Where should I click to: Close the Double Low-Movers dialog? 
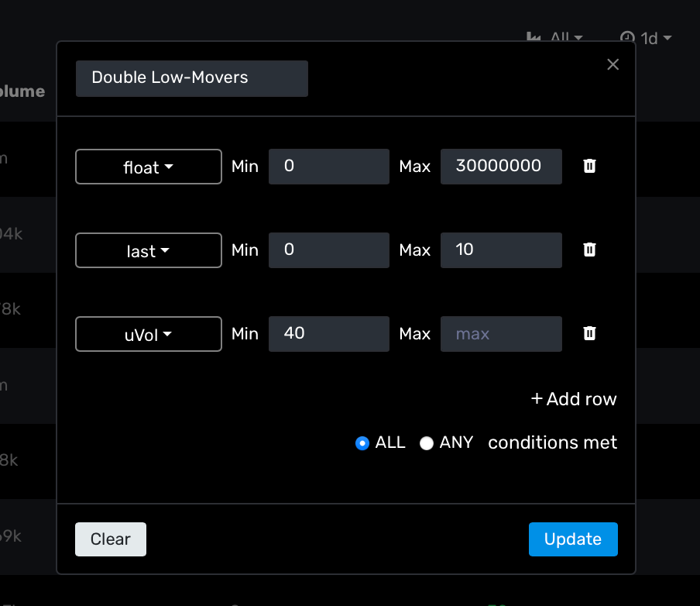[612, 64]
